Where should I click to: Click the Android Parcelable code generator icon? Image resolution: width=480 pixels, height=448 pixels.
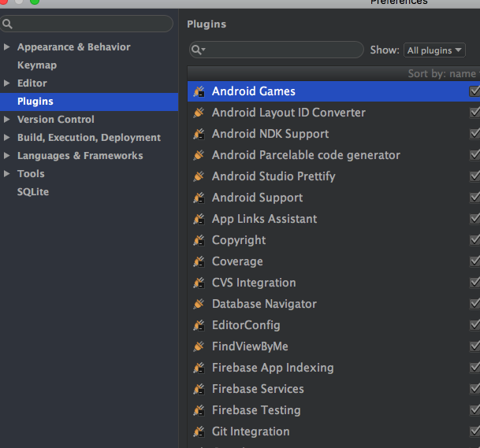(199, 155)
